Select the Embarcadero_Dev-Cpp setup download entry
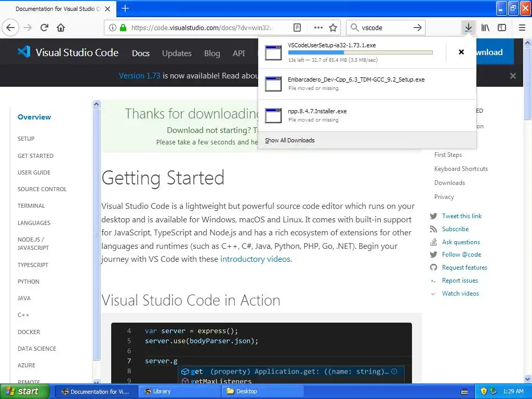532x399 pixels. pos(367,84)
